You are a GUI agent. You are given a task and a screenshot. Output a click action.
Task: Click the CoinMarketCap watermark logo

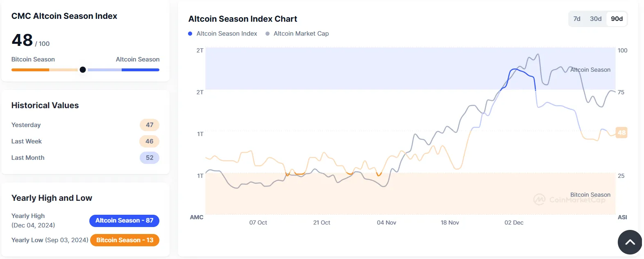pos(539,200)
